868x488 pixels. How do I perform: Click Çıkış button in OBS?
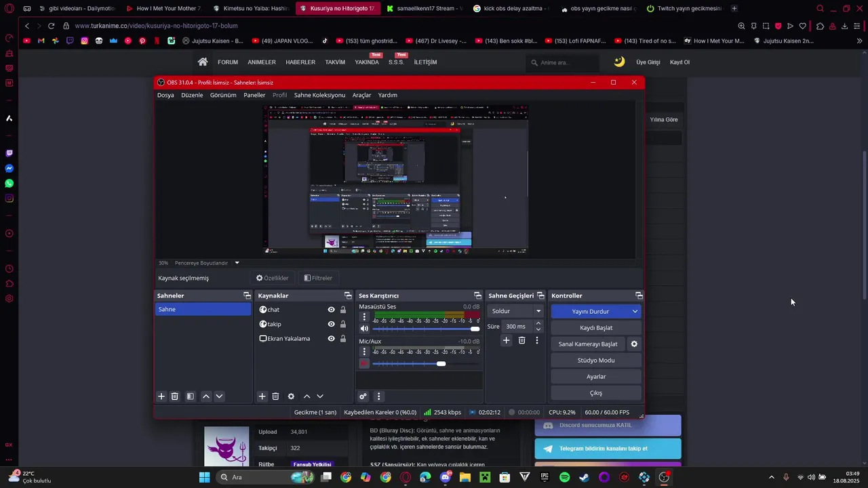(x=596, y=393)
